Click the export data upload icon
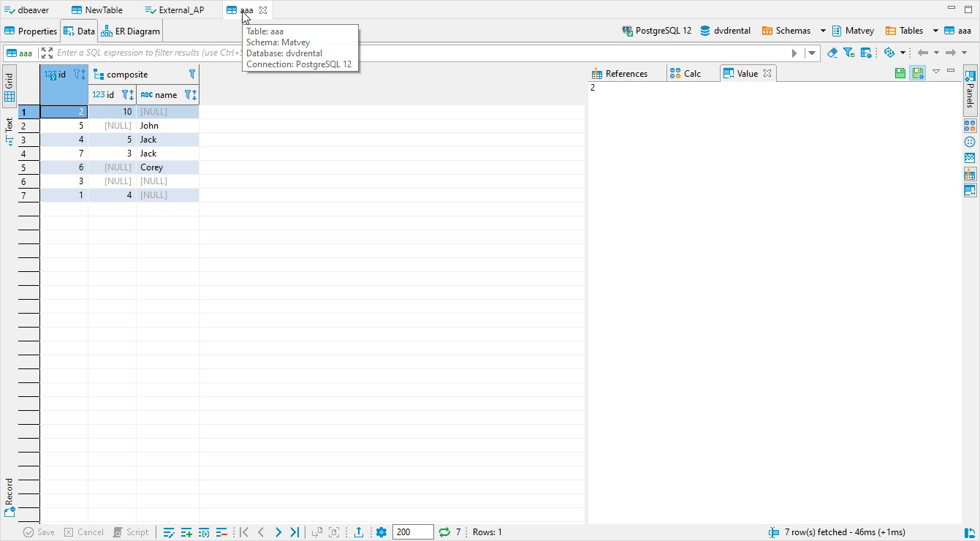 pyautogui.click(x=359, y=532)
